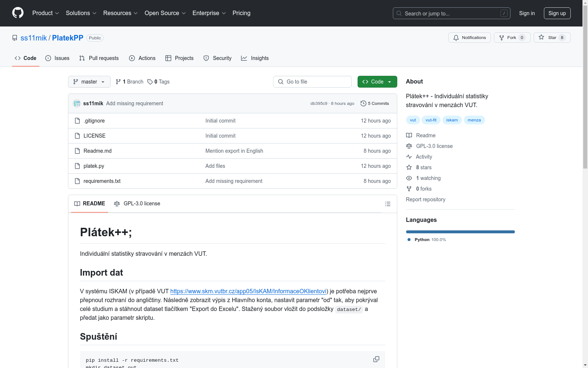
Task: Select the Code tab
Action: click(x=25, y=58)
